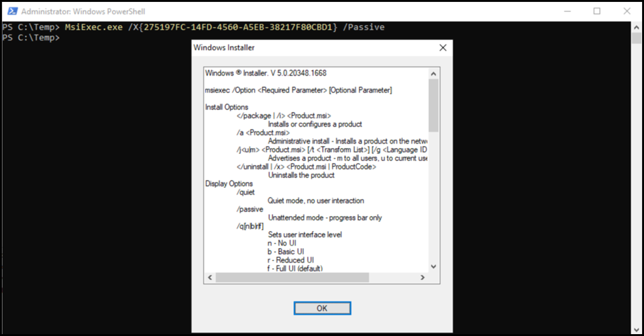Click the Administrator: Windows PowerShell title text
Screen dimensions: 644x336
(83, 11)
